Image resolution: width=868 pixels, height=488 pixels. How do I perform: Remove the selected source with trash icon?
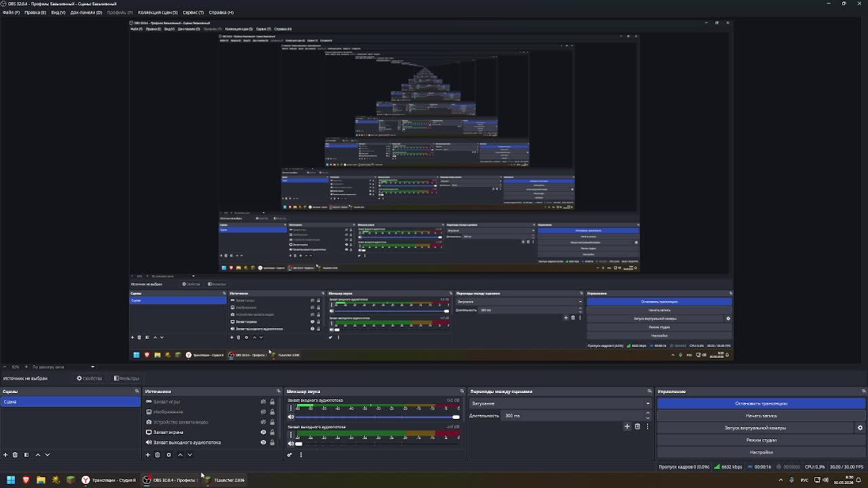click(x=157, y=455)
